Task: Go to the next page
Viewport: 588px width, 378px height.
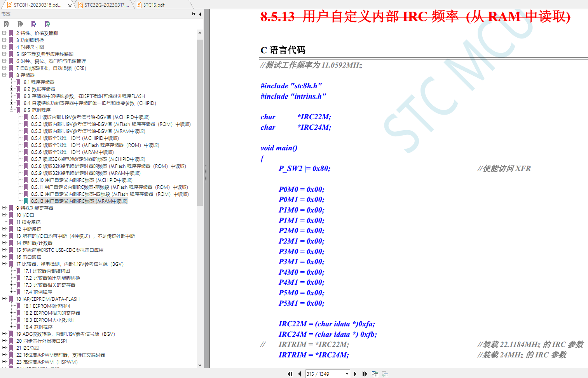Action: click(355, 374)
